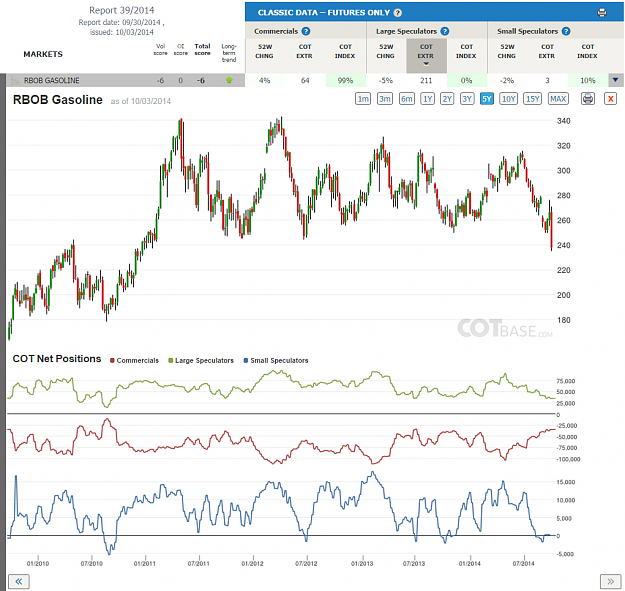The image size is (625, 591).
Task: Select the 3Y time range
Action: click(x=467, y=98)
